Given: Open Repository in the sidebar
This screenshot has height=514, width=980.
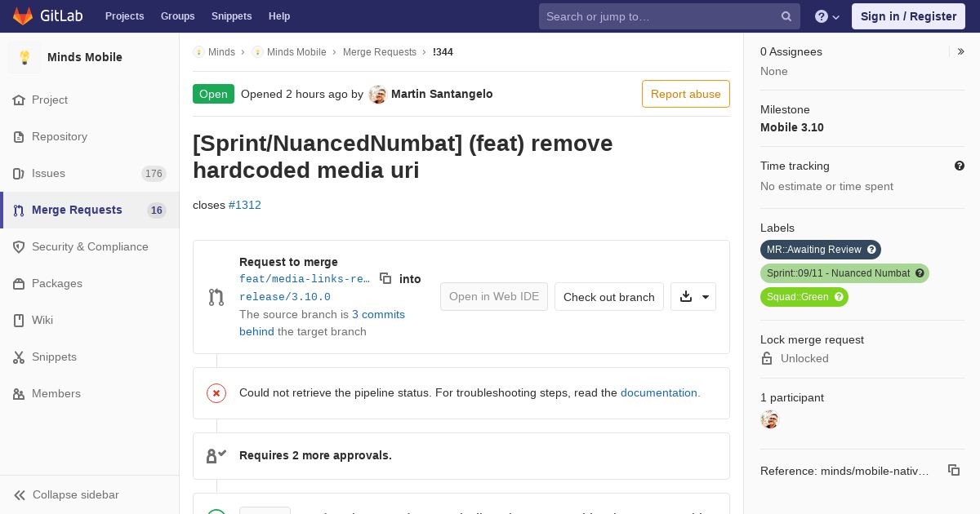Looking at the screenshot, I should click(x=60, y=136).
